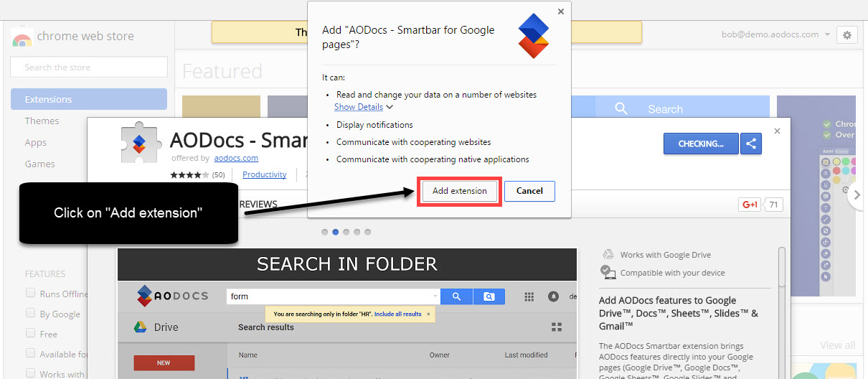This screenshot has width=868, height=379.
Task: Click the Include all results link
Action: (x=397, y=314)
